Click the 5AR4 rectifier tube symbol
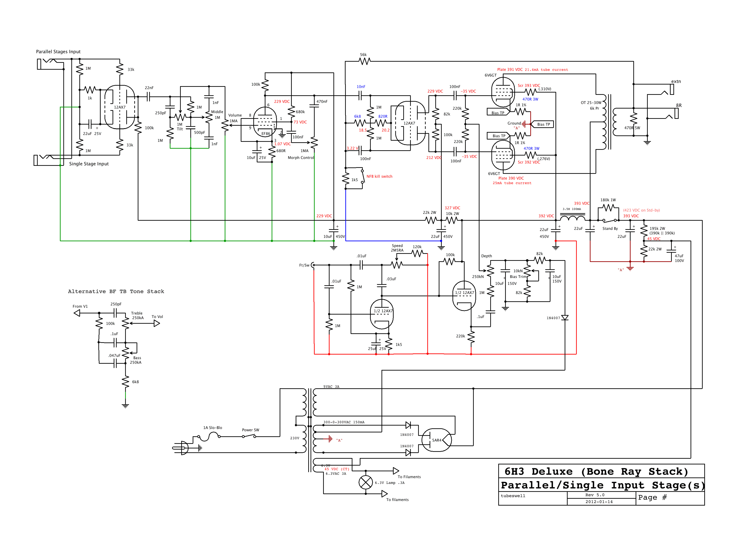The height and width of the screenshot is (534, 756). (437, 440)
